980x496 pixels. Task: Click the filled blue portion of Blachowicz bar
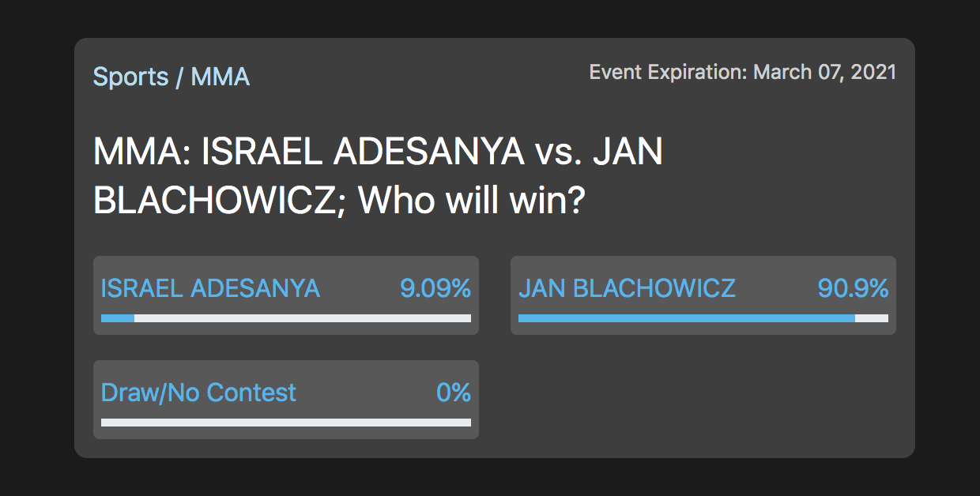tap(687, 318)
